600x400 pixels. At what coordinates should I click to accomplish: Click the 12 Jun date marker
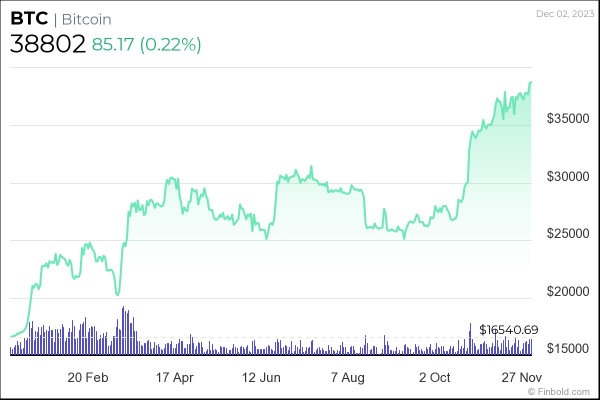263,378
